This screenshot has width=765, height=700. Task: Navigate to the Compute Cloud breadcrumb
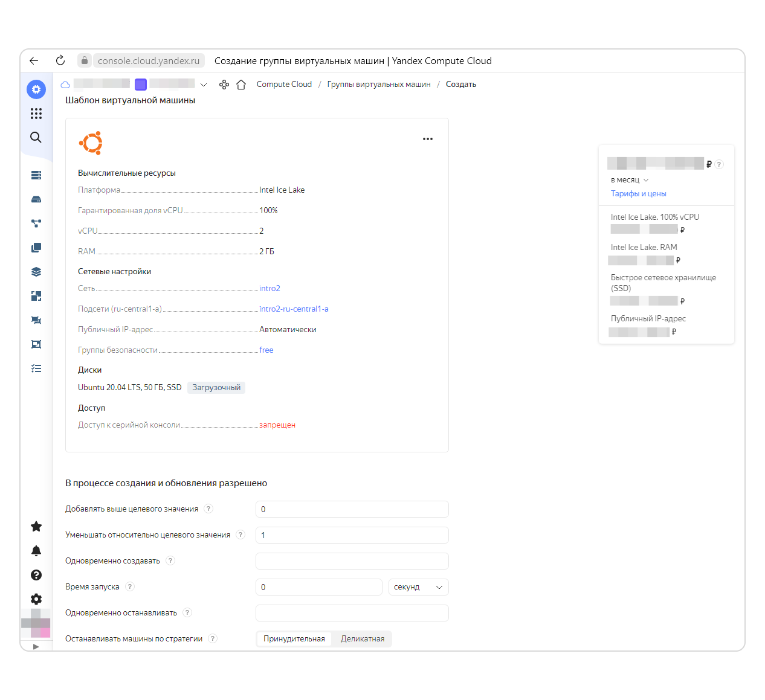(x=284, y=85)
